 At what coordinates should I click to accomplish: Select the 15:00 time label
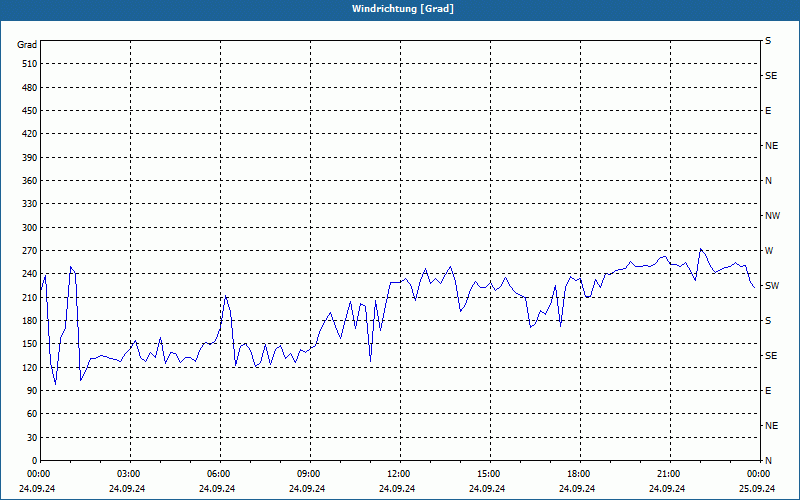[488, 474]
